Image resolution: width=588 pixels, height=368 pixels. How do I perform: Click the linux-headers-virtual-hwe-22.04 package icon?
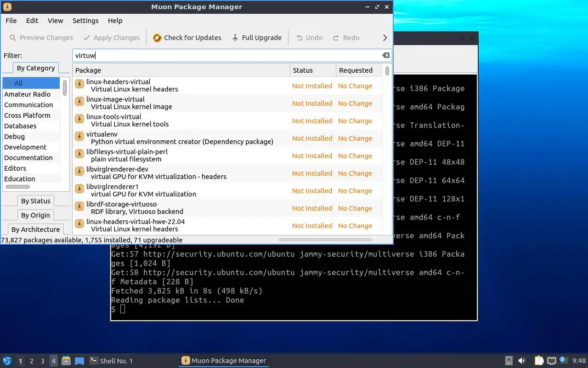tap(79, 224)
